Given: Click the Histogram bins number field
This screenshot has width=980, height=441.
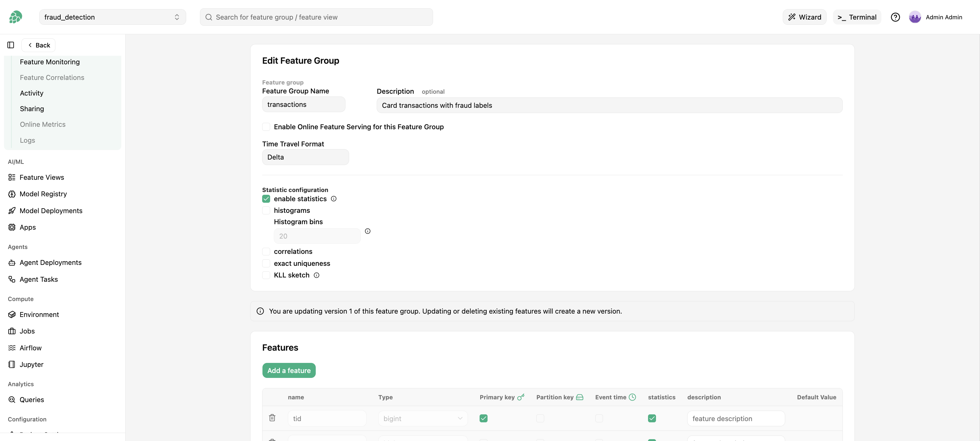Looking at the screenshot, I should pos(317,236).
